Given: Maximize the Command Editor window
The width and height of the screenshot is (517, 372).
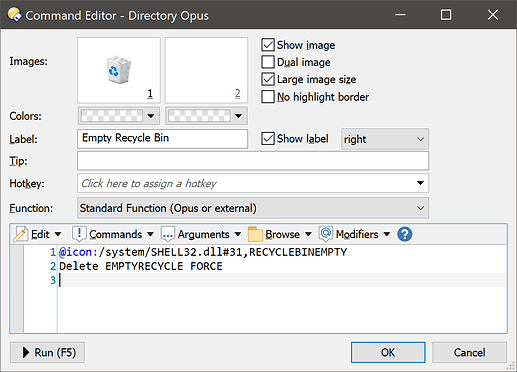Looking at the screenshot, I should tap(446, 15).
